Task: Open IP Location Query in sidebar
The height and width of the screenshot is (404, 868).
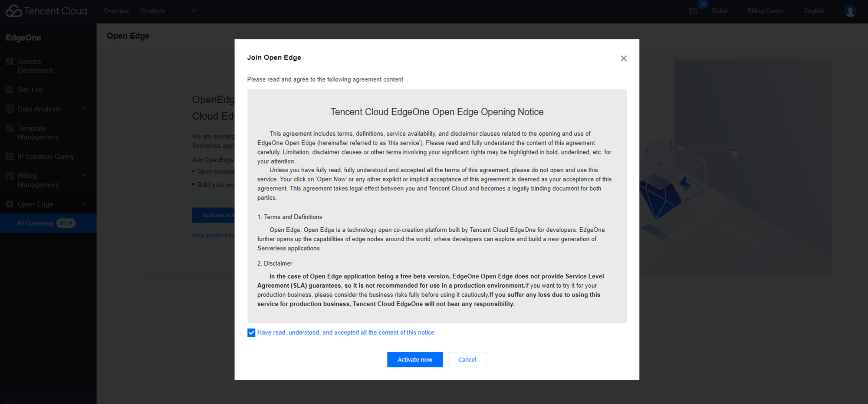Action: [46, 157]
